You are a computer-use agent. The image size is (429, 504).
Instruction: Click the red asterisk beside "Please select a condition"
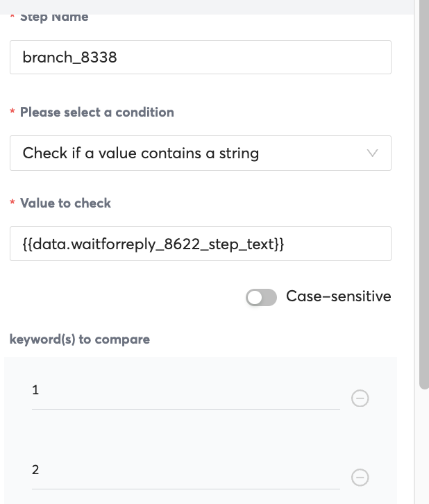pyautogui.click(x=12, y=113)
